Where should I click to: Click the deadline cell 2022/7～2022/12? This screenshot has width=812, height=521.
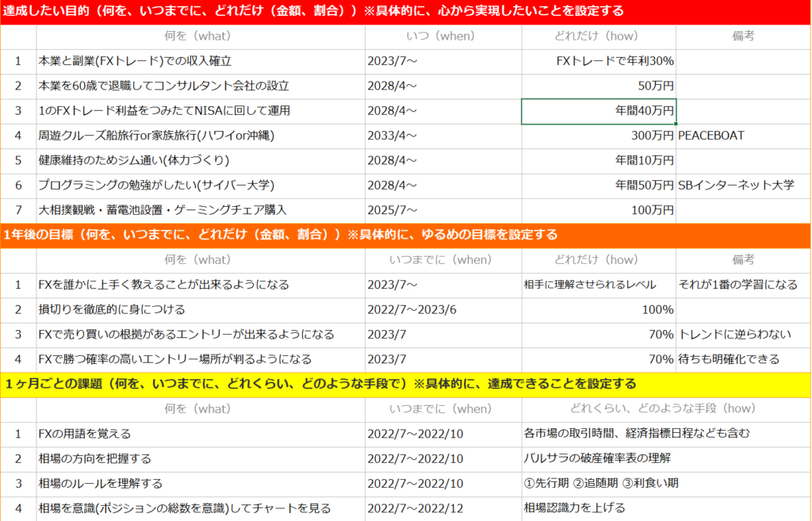point(442,508)
